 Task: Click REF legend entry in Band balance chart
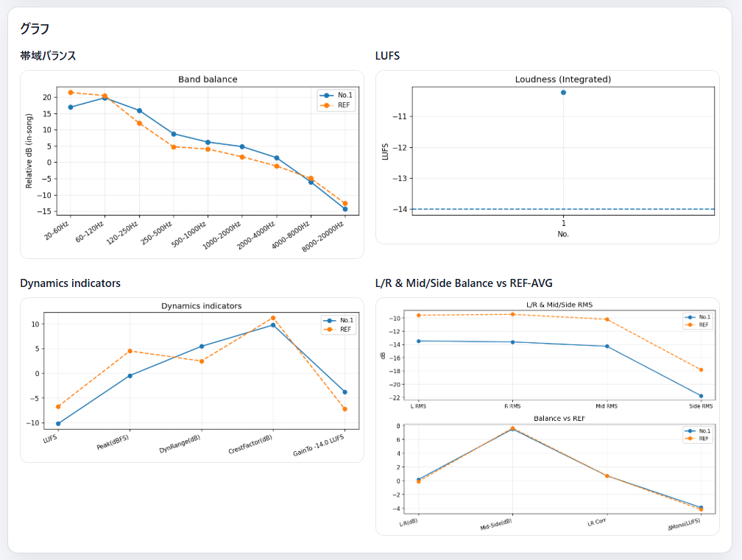point(338,105)
